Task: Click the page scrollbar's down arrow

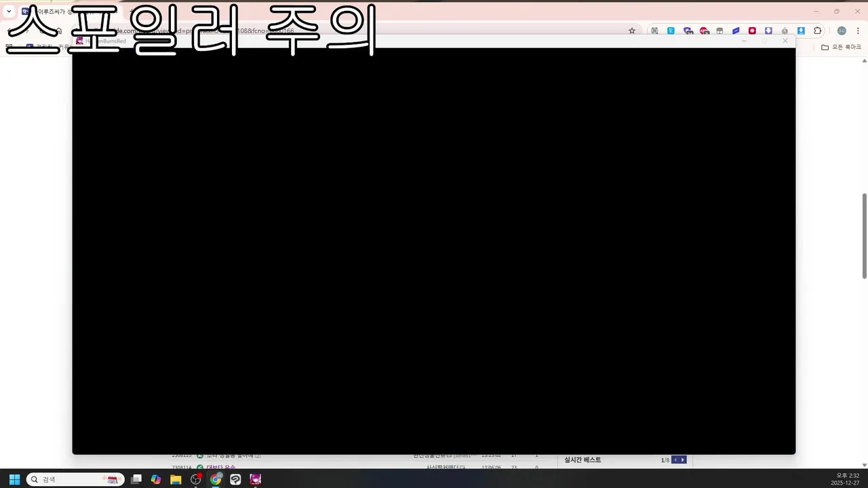Action: pos(865,464)
